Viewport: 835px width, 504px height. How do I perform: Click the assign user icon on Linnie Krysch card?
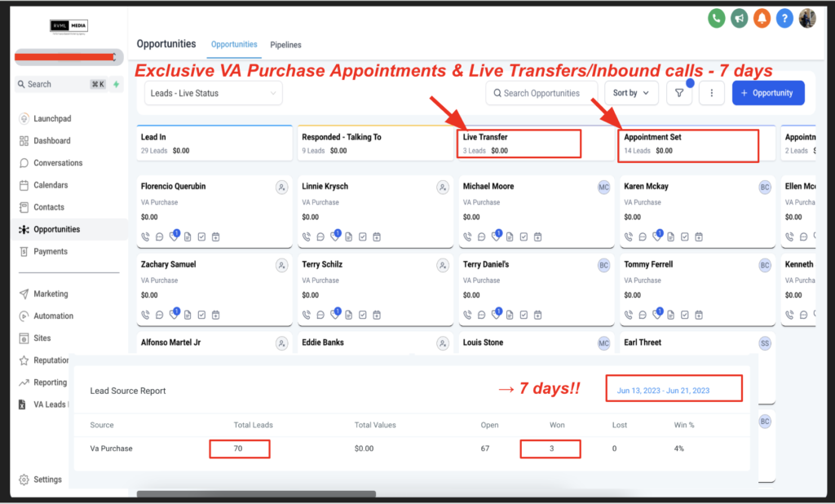pos(443,188)
